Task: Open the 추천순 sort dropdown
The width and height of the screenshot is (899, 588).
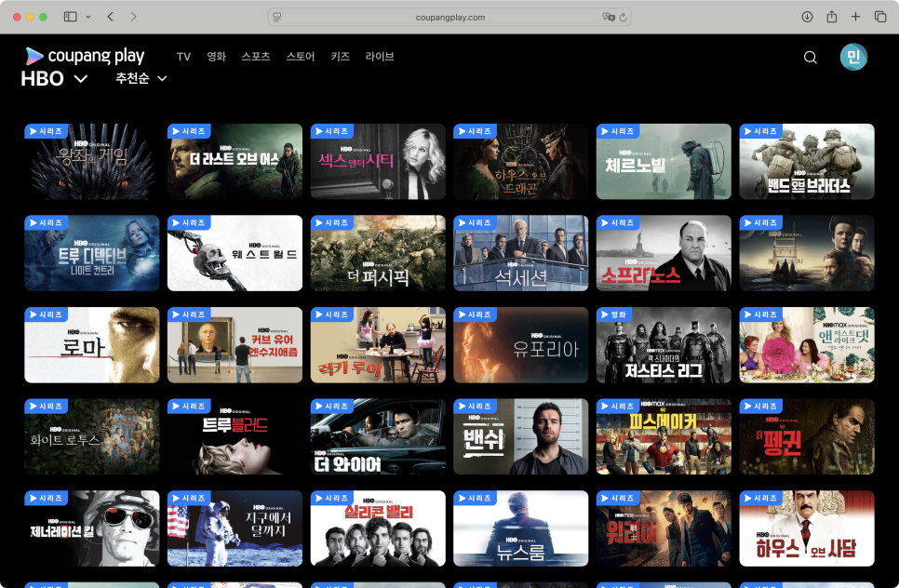Action: click(141, 78)
